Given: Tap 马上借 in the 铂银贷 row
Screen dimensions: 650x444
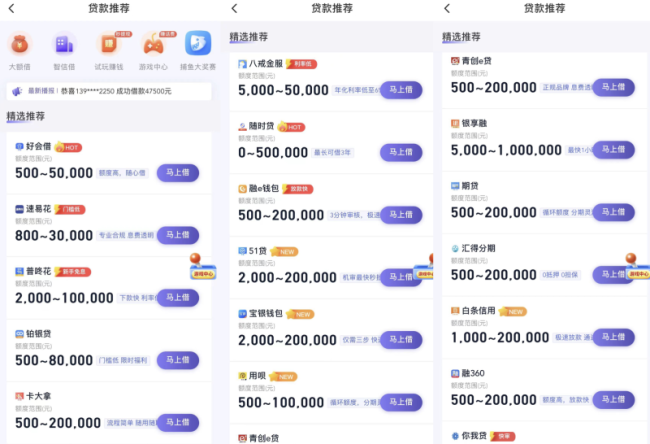Looking at the screenshot, I should 178,360.
